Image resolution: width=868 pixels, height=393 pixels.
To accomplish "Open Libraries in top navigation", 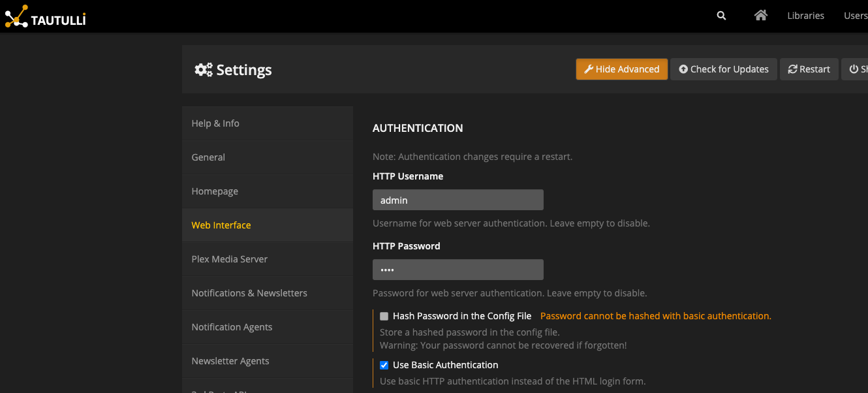I will tap(805, 16).
